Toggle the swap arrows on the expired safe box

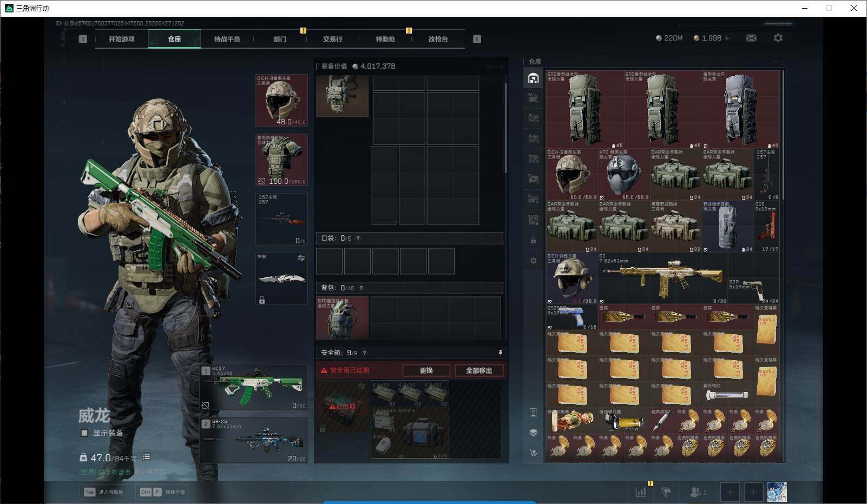(362, 386)
